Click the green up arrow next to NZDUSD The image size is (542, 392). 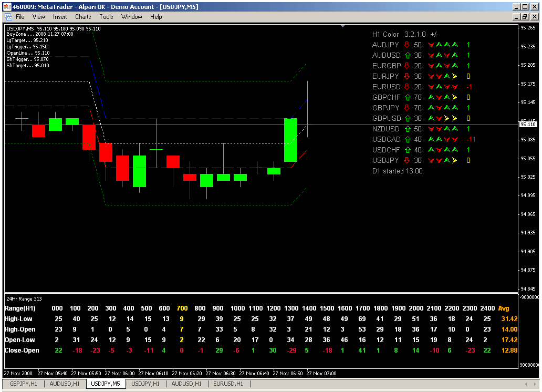coord(408,129)
